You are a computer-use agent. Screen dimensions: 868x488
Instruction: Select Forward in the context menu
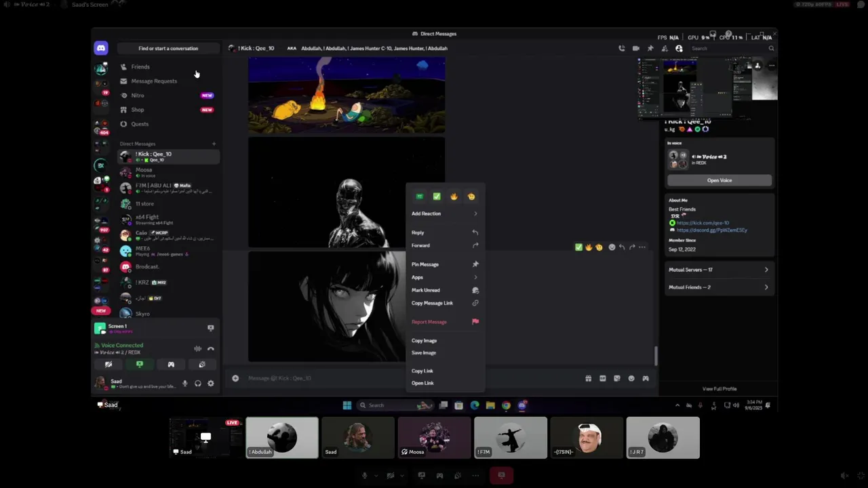pyautogui.click(x=444, y=245)
